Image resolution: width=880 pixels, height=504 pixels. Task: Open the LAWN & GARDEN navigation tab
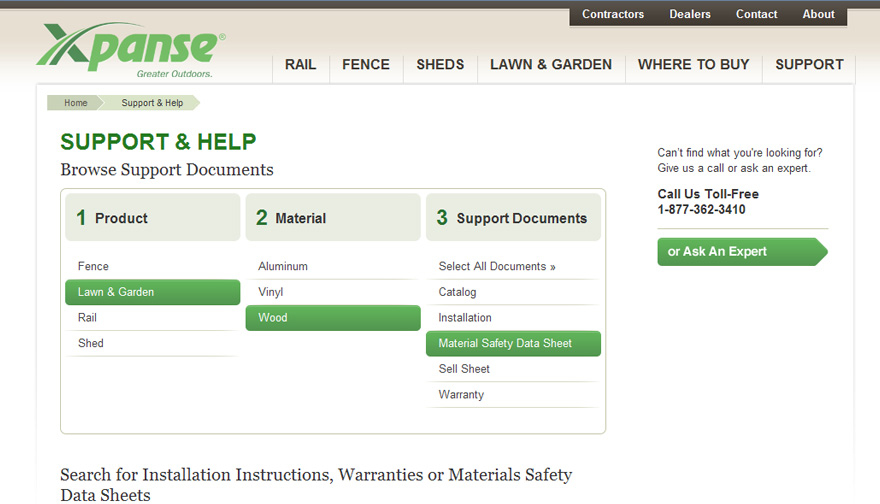tap(551, 65)
